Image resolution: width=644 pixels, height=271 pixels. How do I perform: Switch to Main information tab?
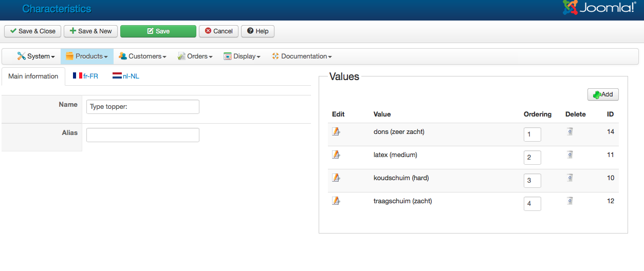(x=33, y=76)
